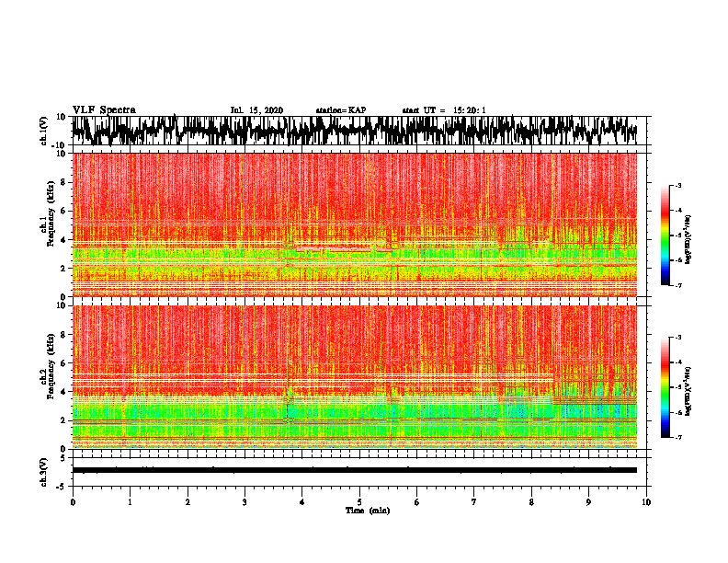Viewport: 728px width, 563px height.
Task: Click the '-3' label atop ch.1 color bar
Action: 677,185
